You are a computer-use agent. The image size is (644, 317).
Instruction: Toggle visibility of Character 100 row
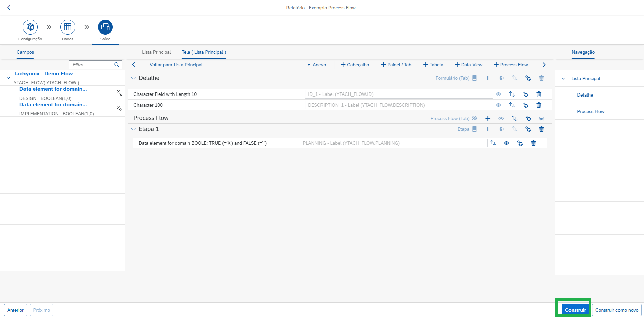click(498, 105)
